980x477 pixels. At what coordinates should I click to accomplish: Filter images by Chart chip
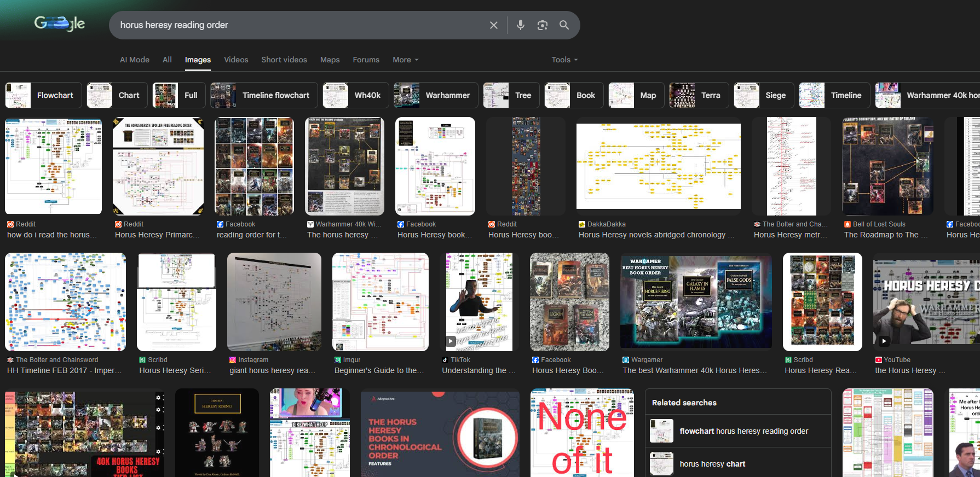click(117, 95)
